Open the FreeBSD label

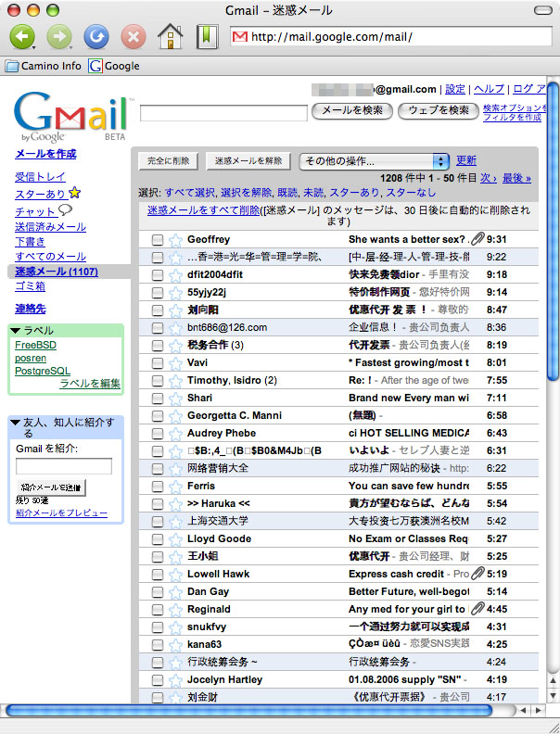35,346
